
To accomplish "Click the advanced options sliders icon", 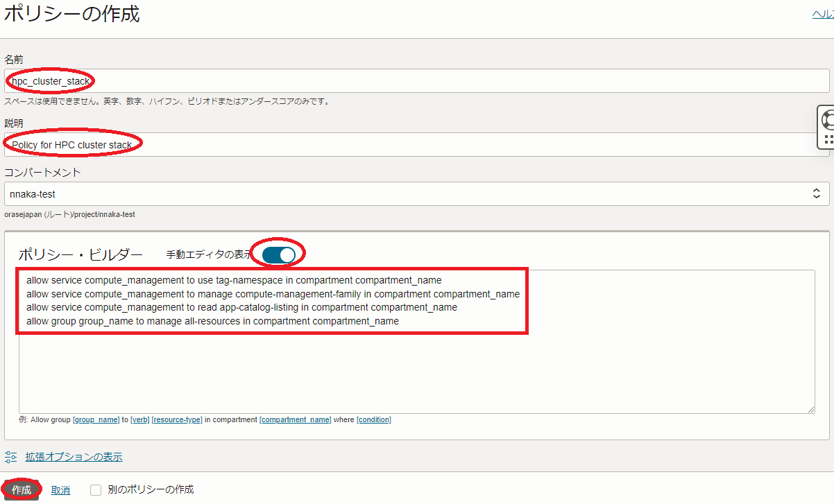I will [10, 457].
